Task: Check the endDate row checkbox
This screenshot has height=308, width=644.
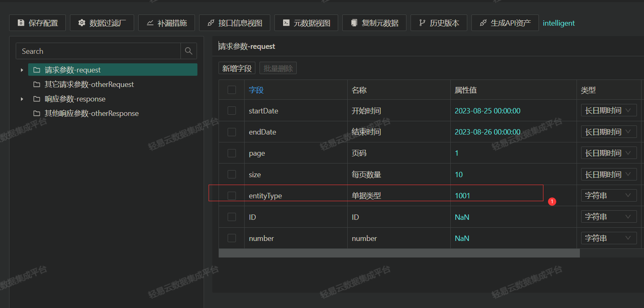Action: (232, 132)
